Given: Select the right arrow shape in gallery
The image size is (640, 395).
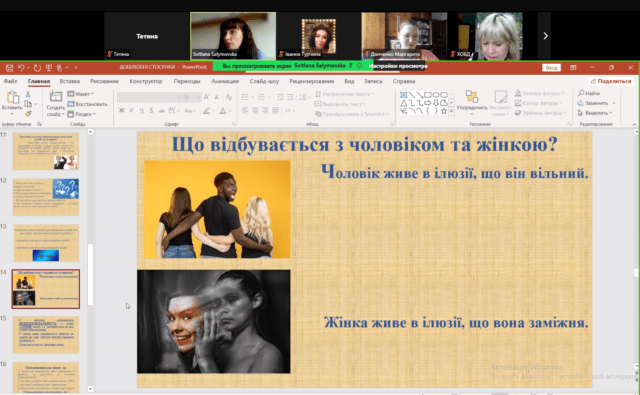Looking at the screenshot, I should [x=428, y=103].
